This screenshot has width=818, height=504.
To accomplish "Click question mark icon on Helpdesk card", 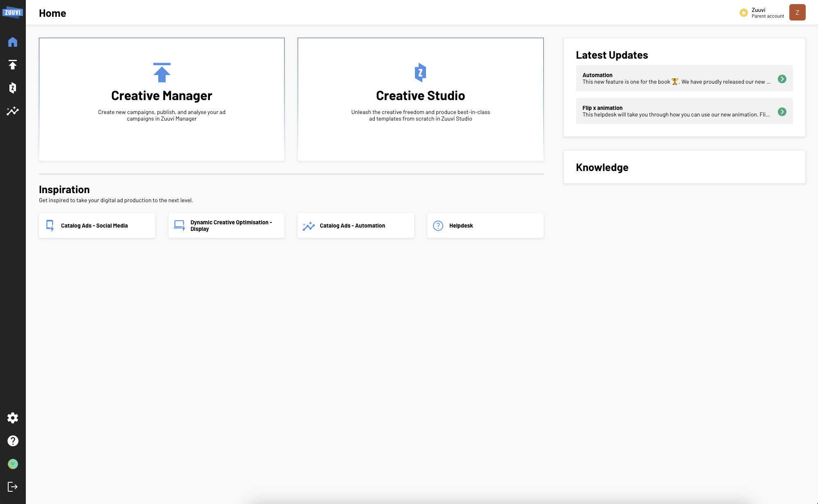I will [x=438, y=226].
